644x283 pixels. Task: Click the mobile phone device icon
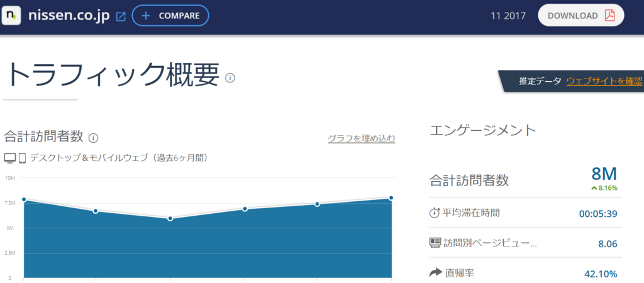coord(22,158)
